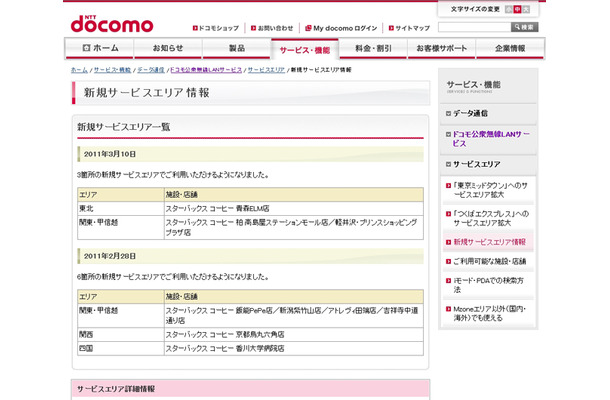Image resolution: width=610 pixels, height=400 pixels.
Task: Select the 料金・割引 navigation tab
Action: tap(373, 48)
